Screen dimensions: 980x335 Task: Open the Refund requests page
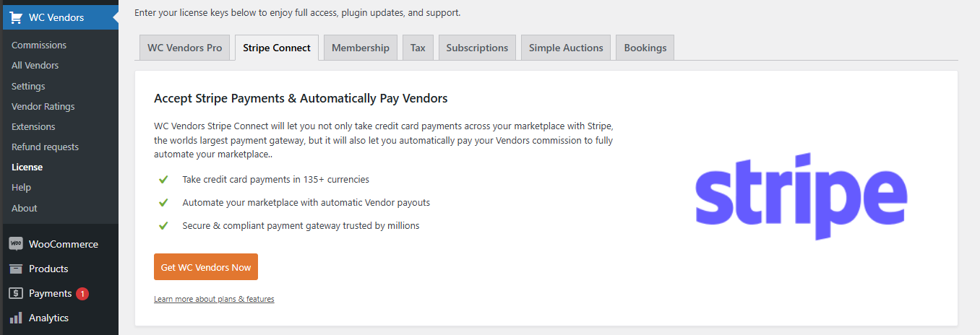tap(45, 147)
